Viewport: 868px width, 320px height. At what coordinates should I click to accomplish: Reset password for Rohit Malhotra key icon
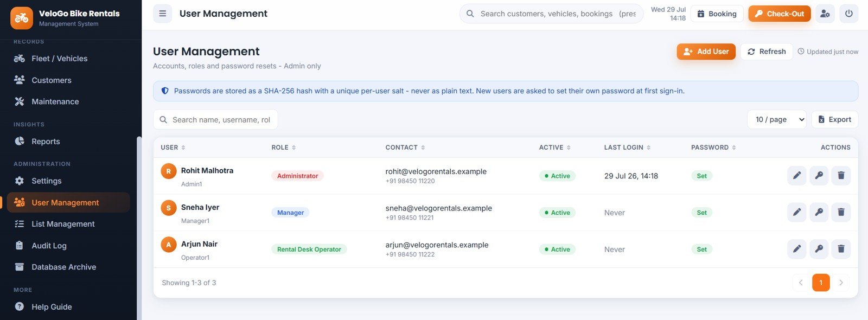pyautogui.click(x=819, y=175)
